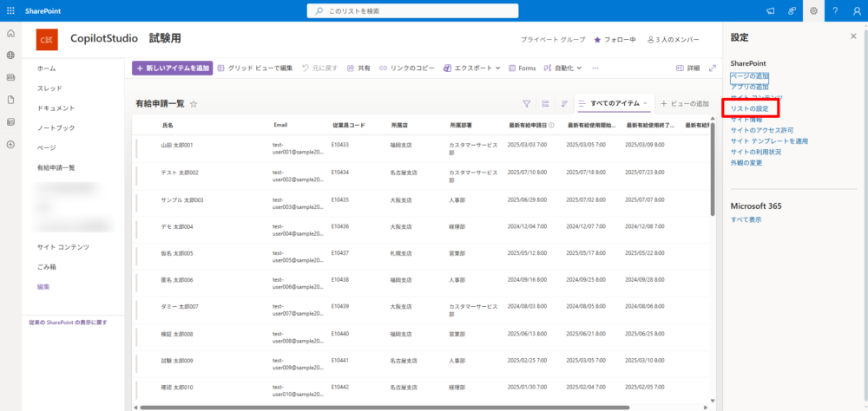Open the help question mark icon

pyautogui.click(x=835, y=10)
